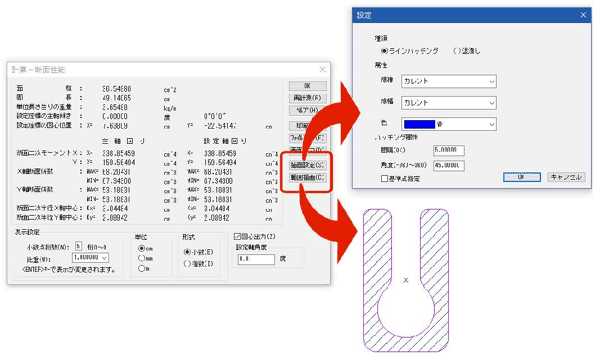Click the centroid X marker in the drawing

click(x=406, y=280)
